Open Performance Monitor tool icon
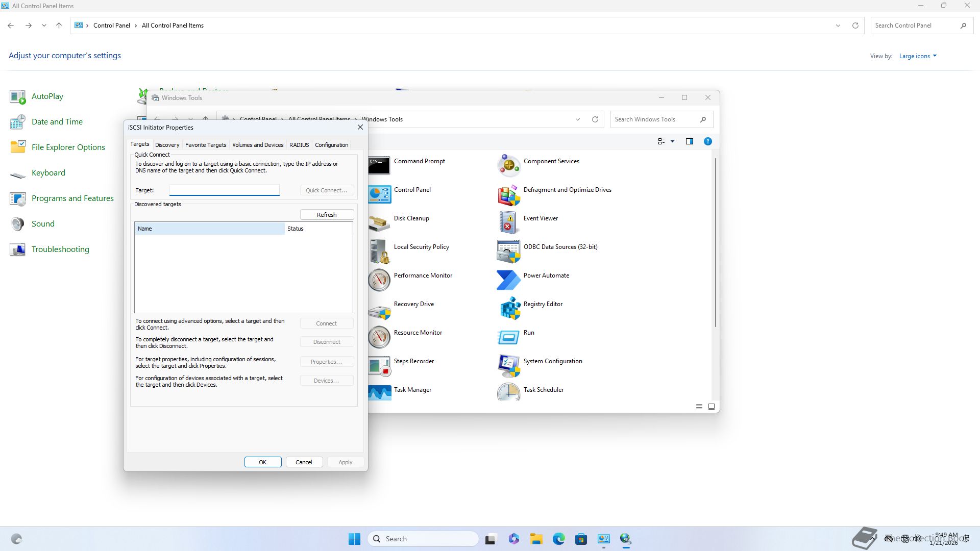Viewport: 980px width, 551px height. point(379,280)
